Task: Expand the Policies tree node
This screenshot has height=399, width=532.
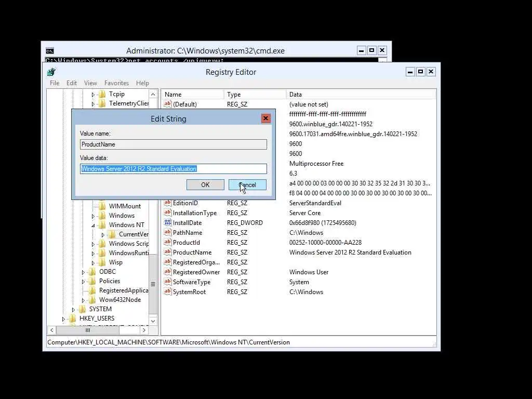Action: pyautogui.click(x=83, y=281)
